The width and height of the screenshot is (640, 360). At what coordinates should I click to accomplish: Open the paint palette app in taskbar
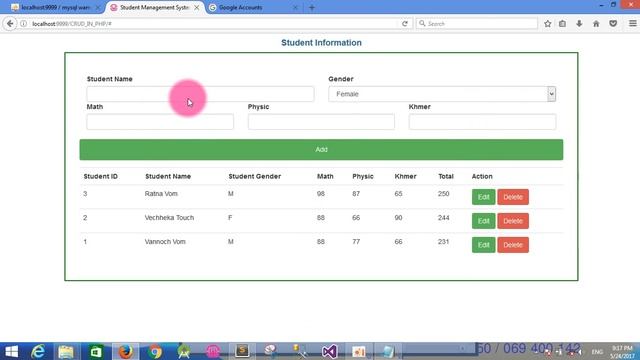[x=271, y=351]
